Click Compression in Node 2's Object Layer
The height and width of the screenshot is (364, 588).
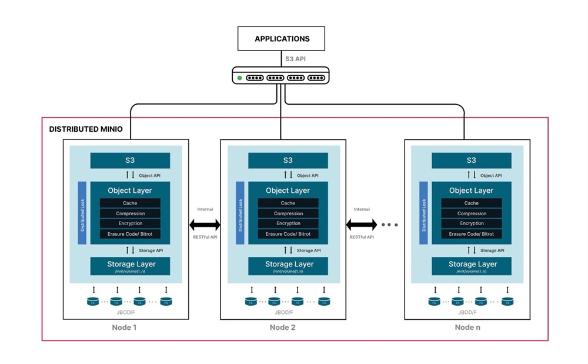288,213
